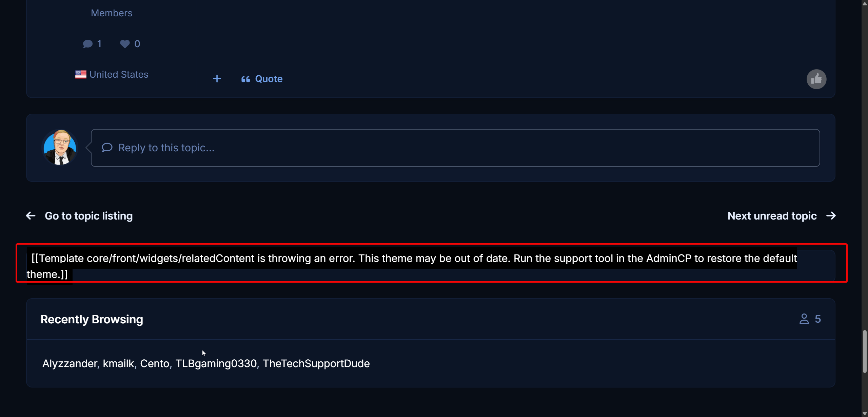
Task: Click the user avatar beside reply box
Action: pyautogui.click(x=60, y=148)
